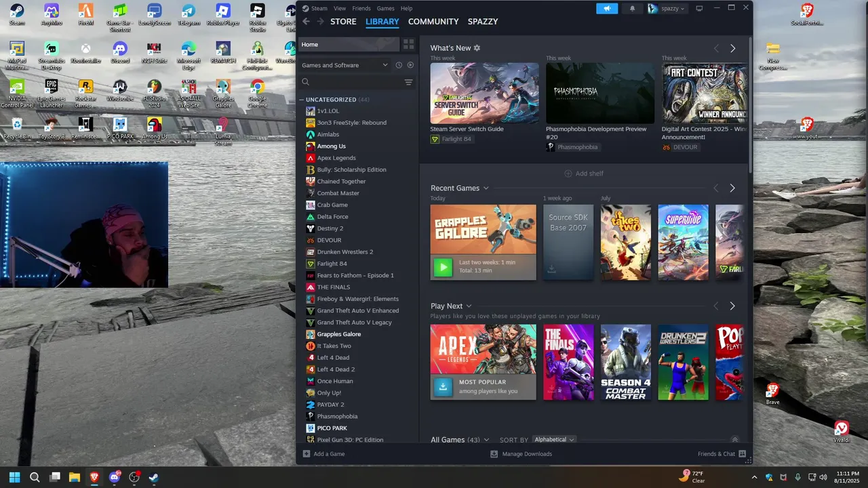
Task: Open the View menu
Action: point(340,8)
